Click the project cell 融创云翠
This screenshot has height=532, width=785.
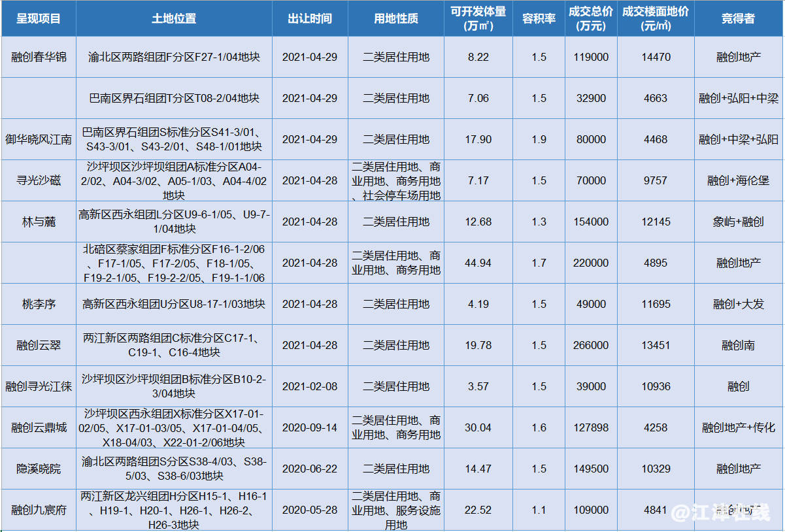click(39, 345)
